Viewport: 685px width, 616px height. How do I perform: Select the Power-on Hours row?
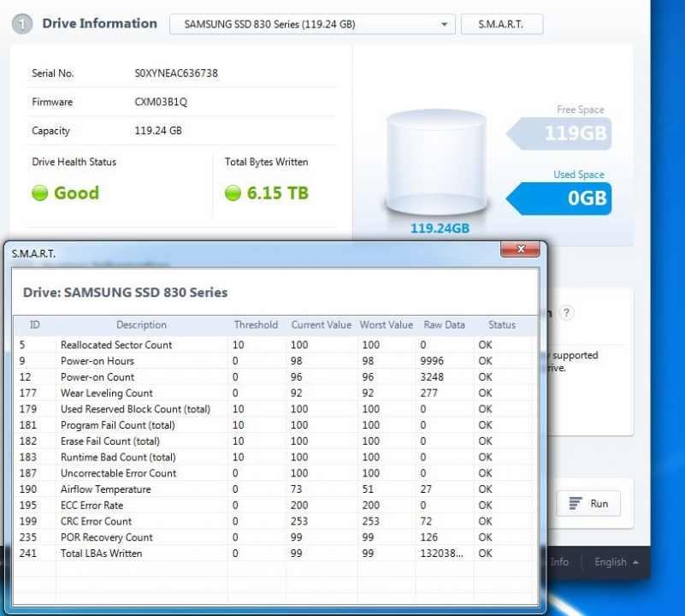[274, 361]
